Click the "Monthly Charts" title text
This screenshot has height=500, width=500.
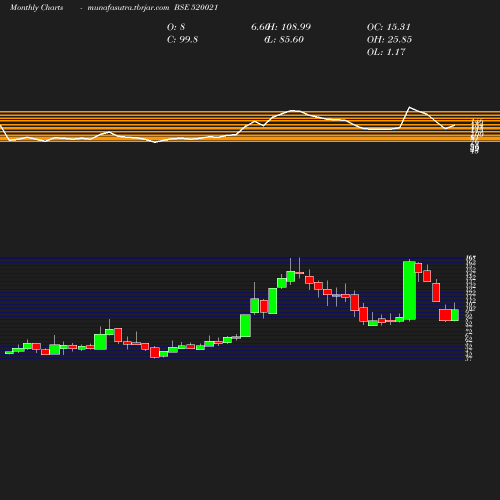(36, 8)
